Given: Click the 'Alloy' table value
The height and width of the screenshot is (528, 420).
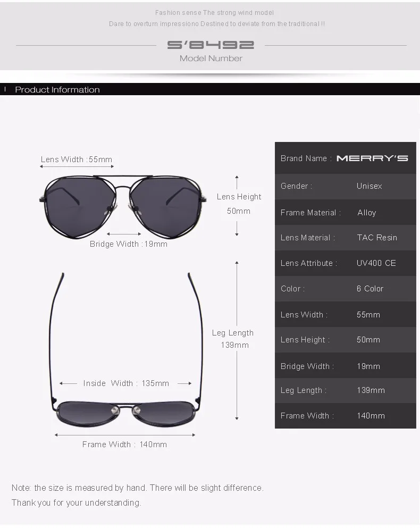Looking at the screenshot, I should pos(366,213).
